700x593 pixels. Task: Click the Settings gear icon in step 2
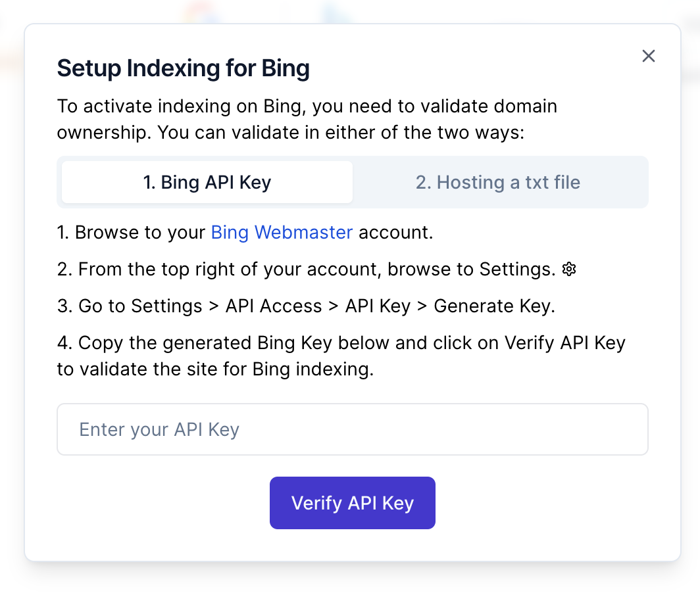pyautogui.click(x=570, y=269)
